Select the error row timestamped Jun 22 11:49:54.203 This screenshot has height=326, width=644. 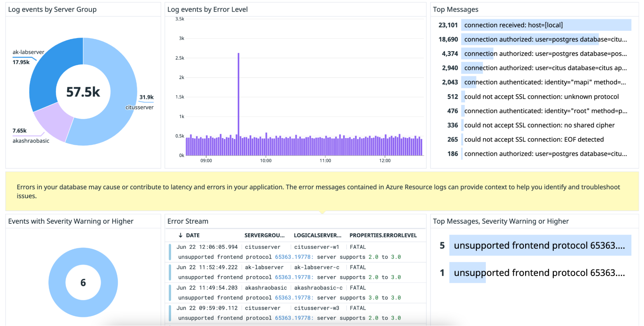[x=207, y=288]
